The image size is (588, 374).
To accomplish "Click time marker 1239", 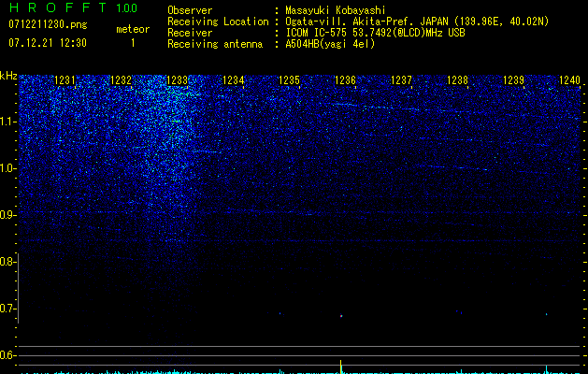I will [x=513, y=79].
